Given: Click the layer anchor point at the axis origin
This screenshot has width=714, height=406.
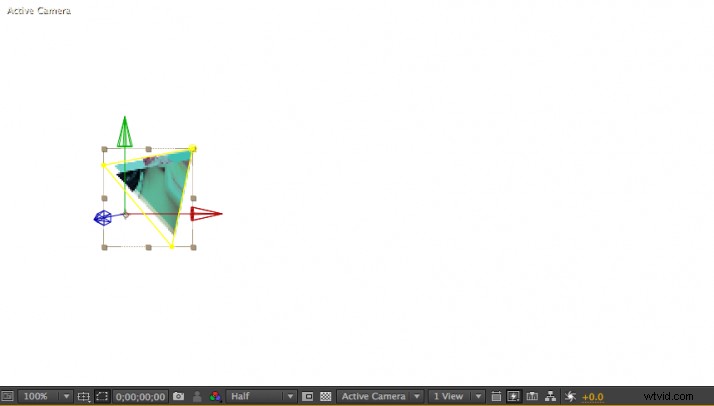Looking at the screenshot, I should [126, 215].
